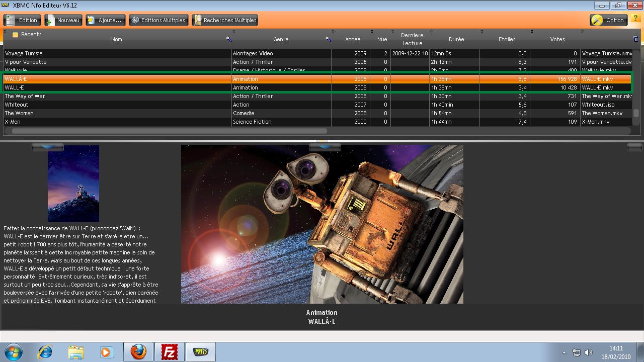Collapse the fanart panel with arrow tab
This screenshot has height=362, width=644.
(325, 147)
